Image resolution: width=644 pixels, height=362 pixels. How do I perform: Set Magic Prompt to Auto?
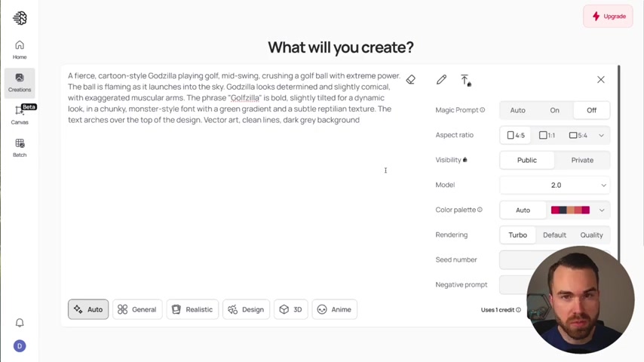[x=517, y=110]
